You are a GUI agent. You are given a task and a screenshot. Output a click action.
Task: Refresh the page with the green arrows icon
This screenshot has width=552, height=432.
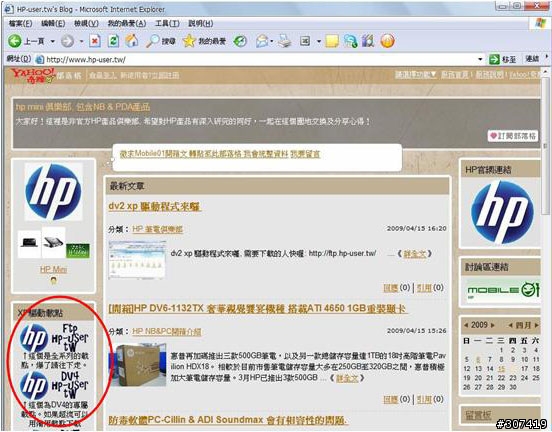113,41
